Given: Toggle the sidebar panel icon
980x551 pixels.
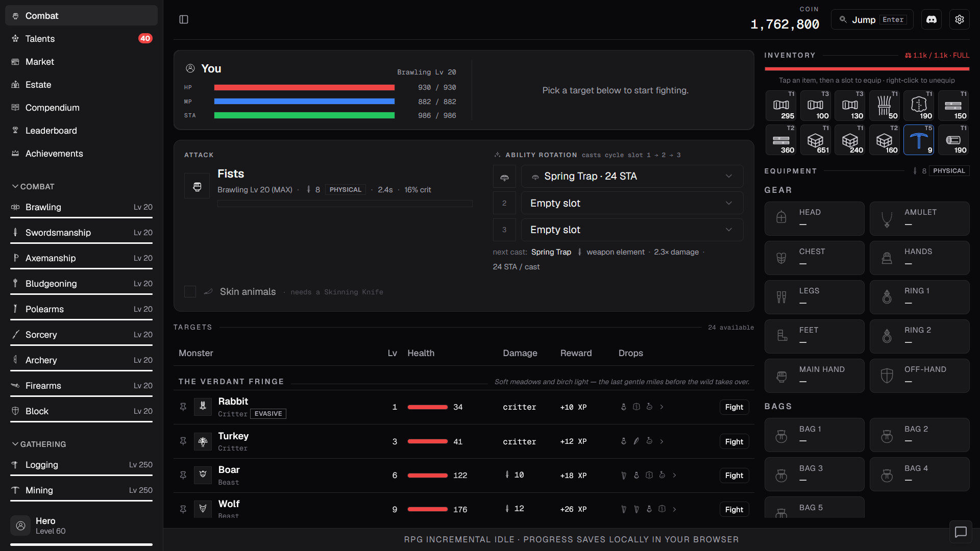Looking at the screenshot, I should click(x=184, y=19).
